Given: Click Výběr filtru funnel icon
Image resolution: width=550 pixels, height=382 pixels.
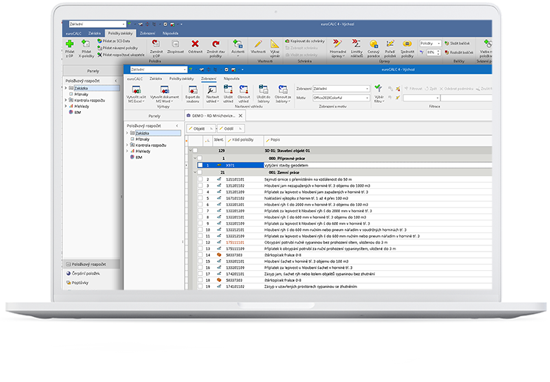Looking at the screenshot, I should pyautogui.click(x=378, y=88).
